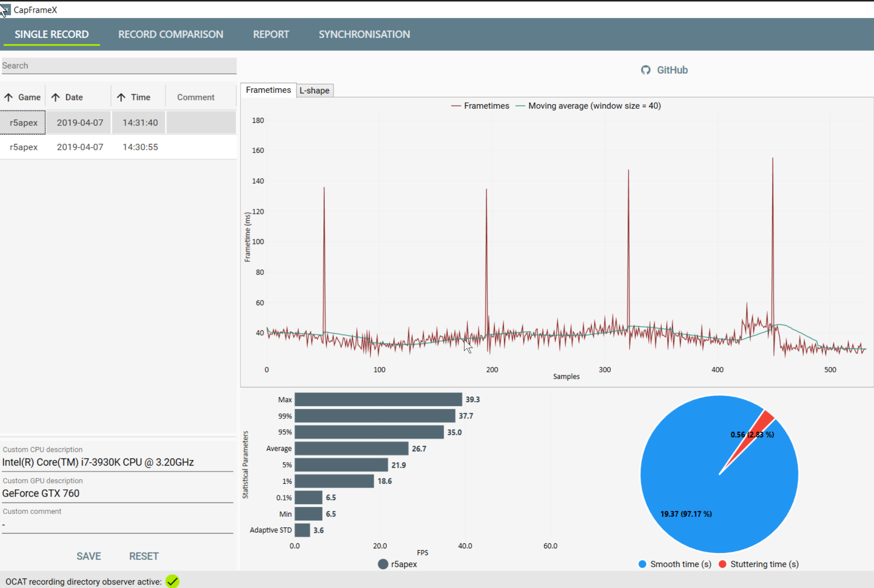The height and width of the screenshot is (588, 874).
Task: Click the 2019-04-07 date of 14:30:55 record
Action: click(80, 147)
